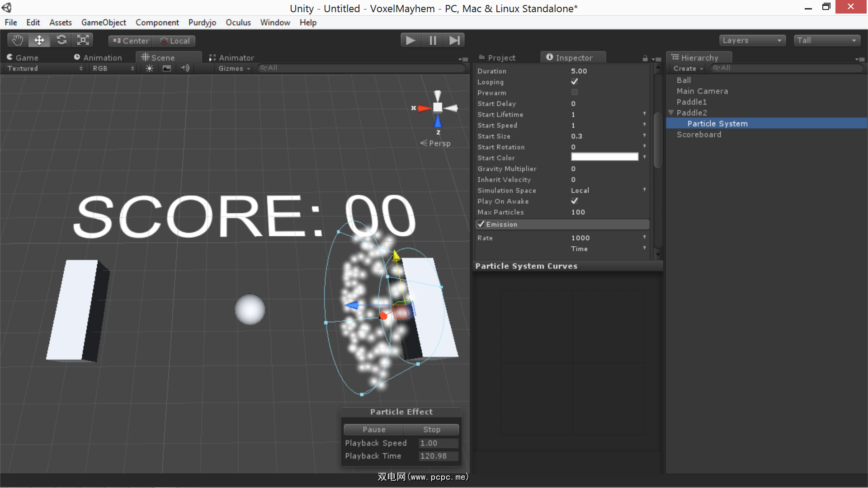Toggle Play On Awake checkbox
868x488 pixels.
pos(574,201)
